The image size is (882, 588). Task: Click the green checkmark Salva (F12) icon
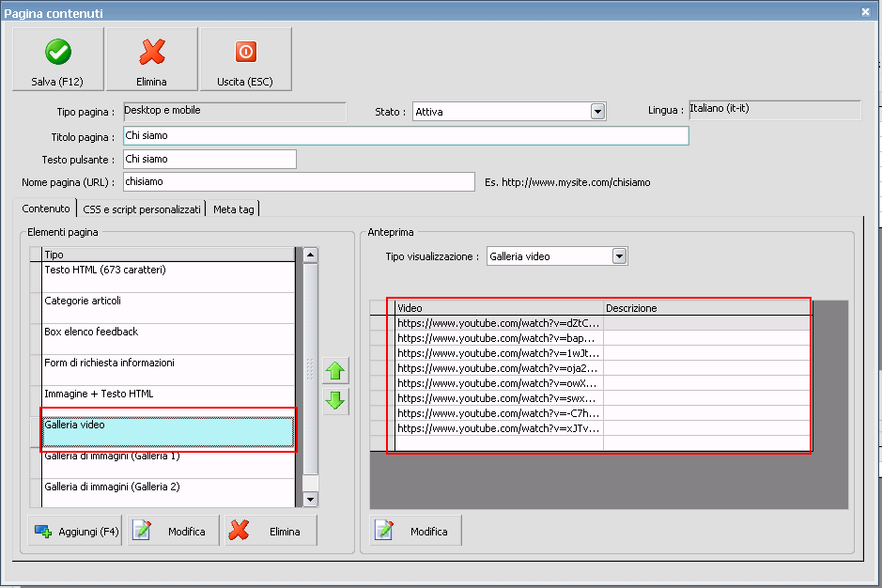pos(57,52)
